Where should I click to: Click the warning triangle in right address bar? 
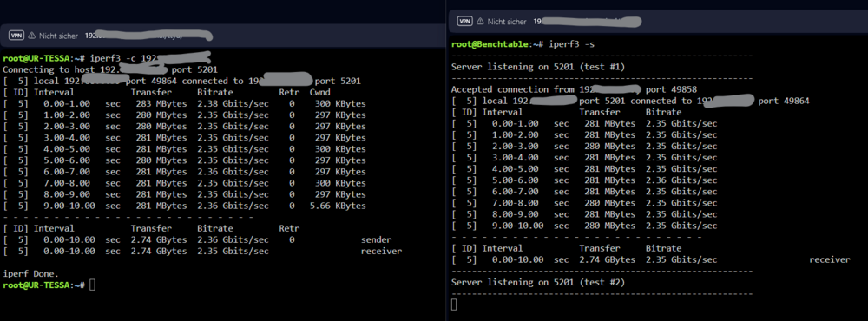coord(480,22)
